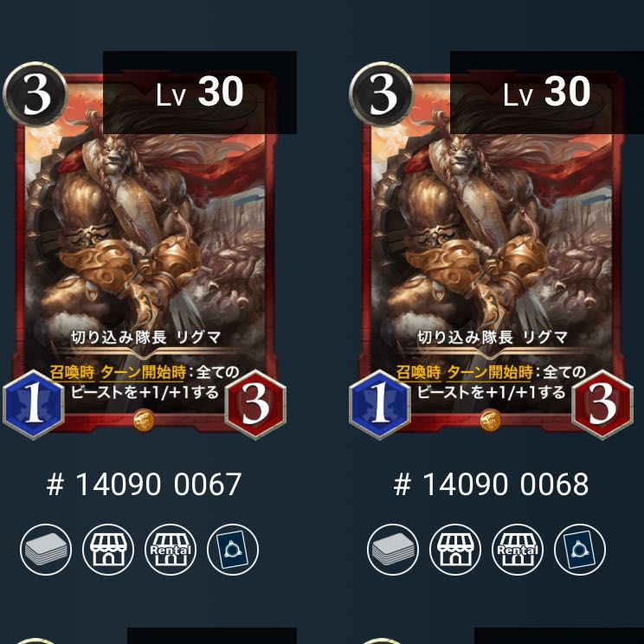The width and height of the screenshot is (644, 644).
Task: Click the mana cost 3 badge on left card
Action: tap(35, 94)
